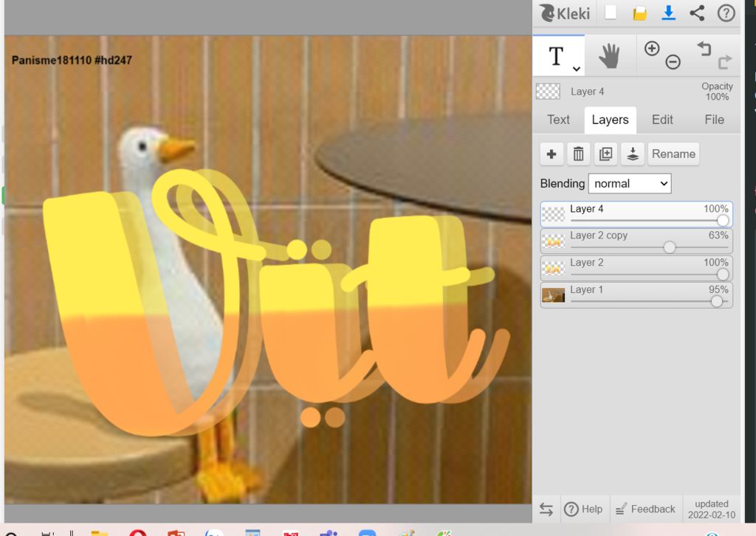Add a new layer

coord(551,154)
